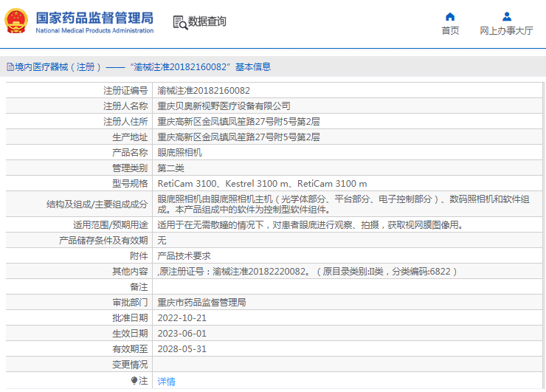Click 结构及组成 description text
Image resolution: width=546 pixels, height=392 pixels.
343,204
